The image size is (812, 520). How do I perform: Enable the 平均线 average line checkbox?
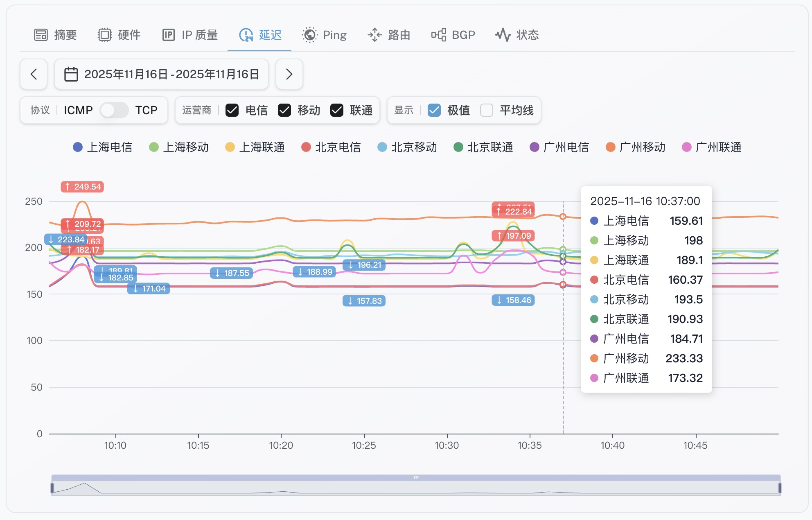click(487, 110)
